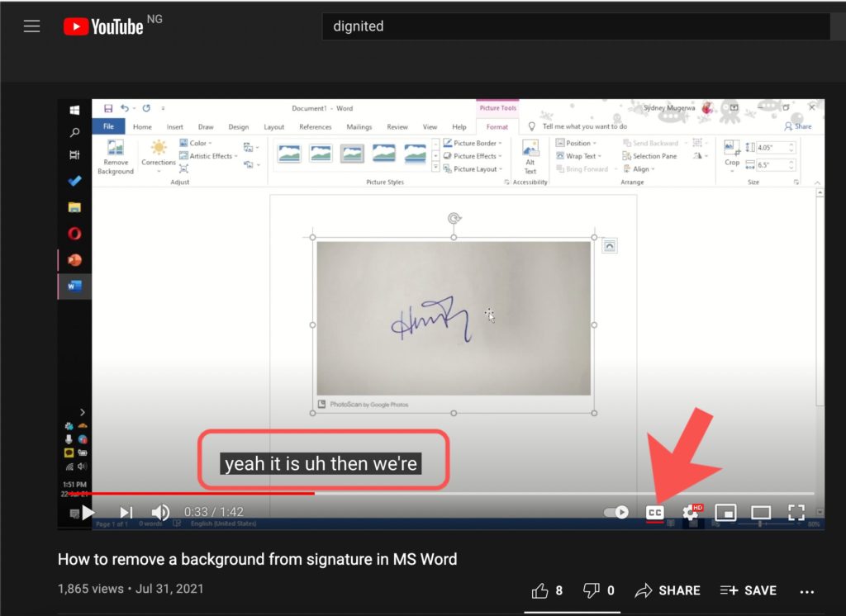
Task: Switch to the Insert ribbon tab
Action: (175, 127)
